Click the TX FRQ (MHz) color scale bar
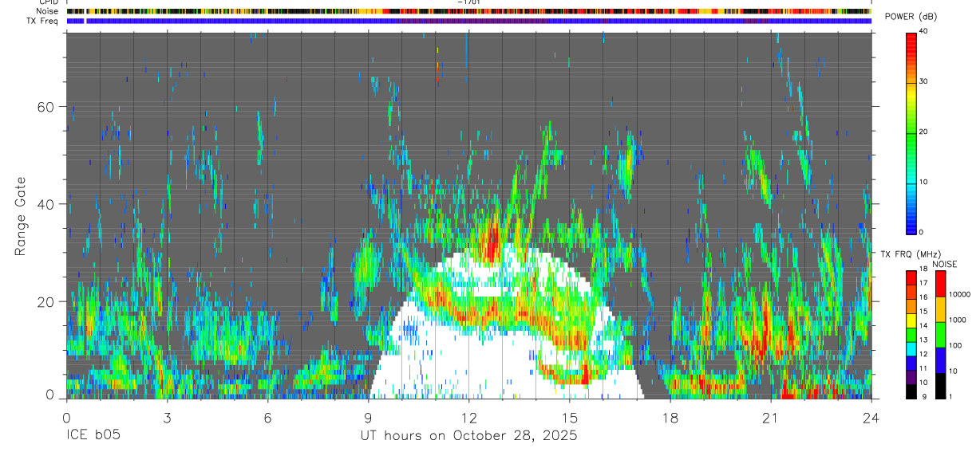Image resolution: width=980 pixels, height=452 pixels. [911, 334]
